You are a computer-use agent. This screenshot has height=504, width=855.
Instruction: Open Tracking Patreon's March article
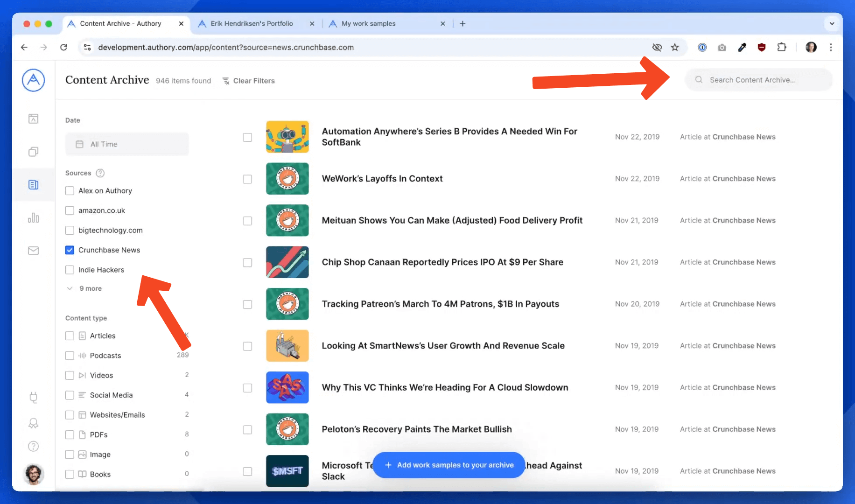[440, 304]
